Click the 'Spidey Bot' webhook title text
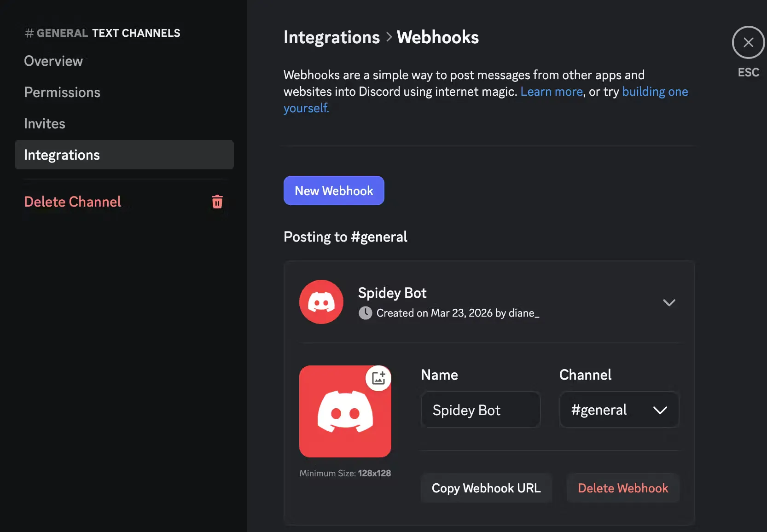 392,293
